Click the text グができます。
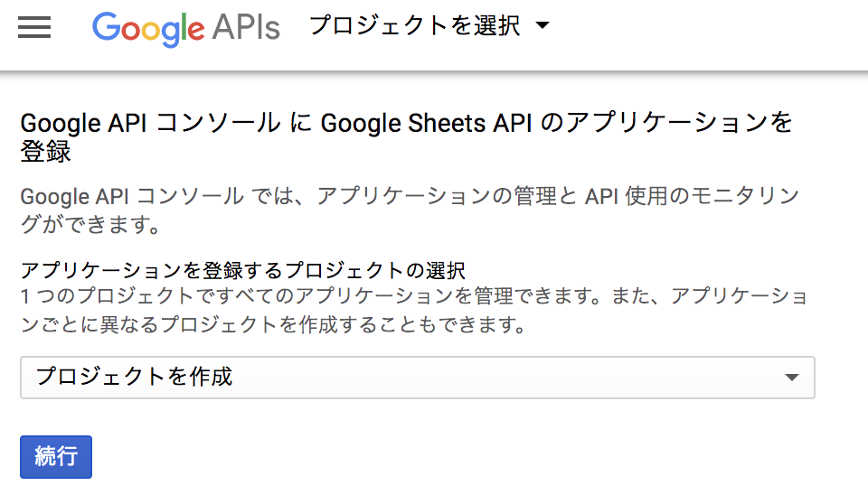The height and width of the screenshot is (495, 868). [90, 224]
